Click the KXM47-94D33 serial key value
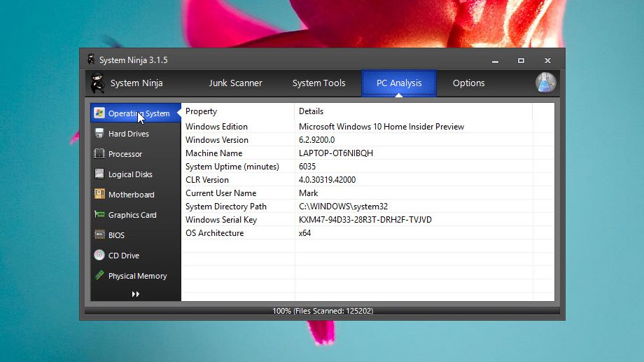The image size is (644, 362). [x=365, y=220]
